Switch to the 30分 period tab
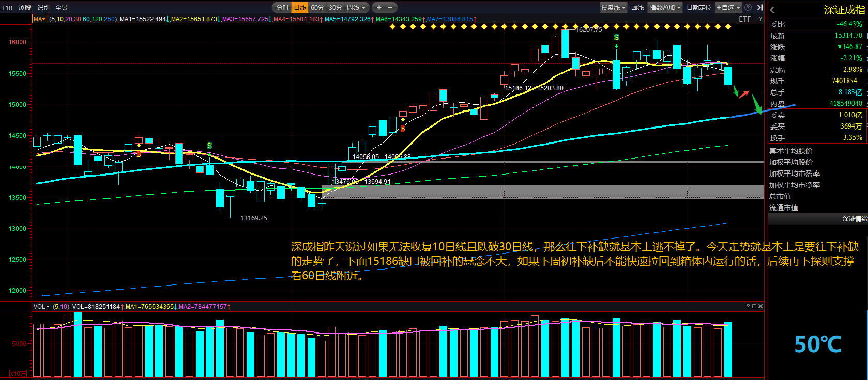The image size is (868, 380). click(x=336, y=8)
